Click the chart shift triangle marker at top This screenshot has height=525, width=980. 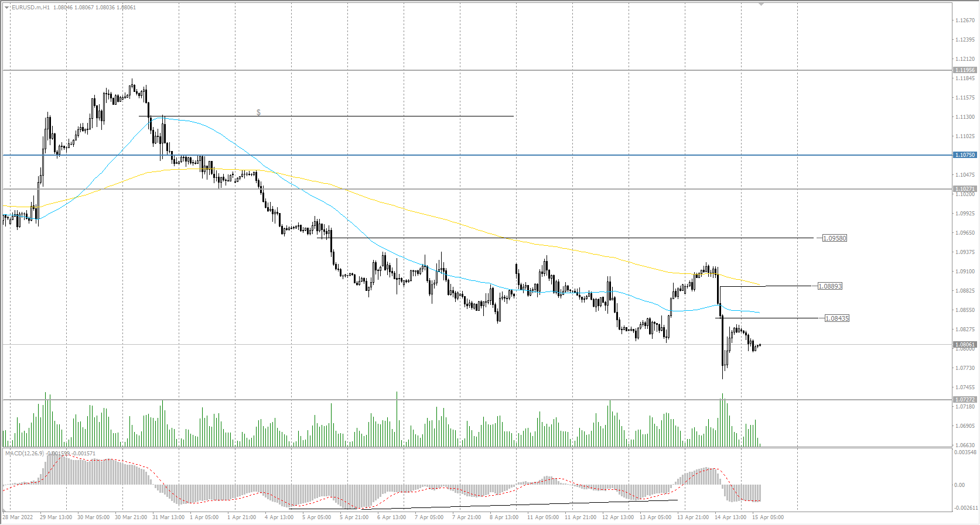click(x=761, y=4)
